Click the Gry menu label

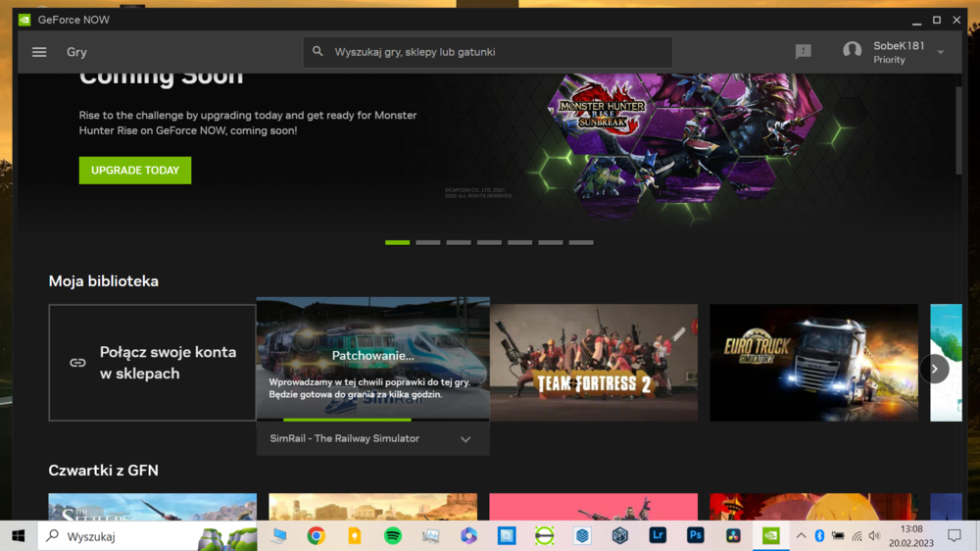pyautogui.click(x=76, y=52)
